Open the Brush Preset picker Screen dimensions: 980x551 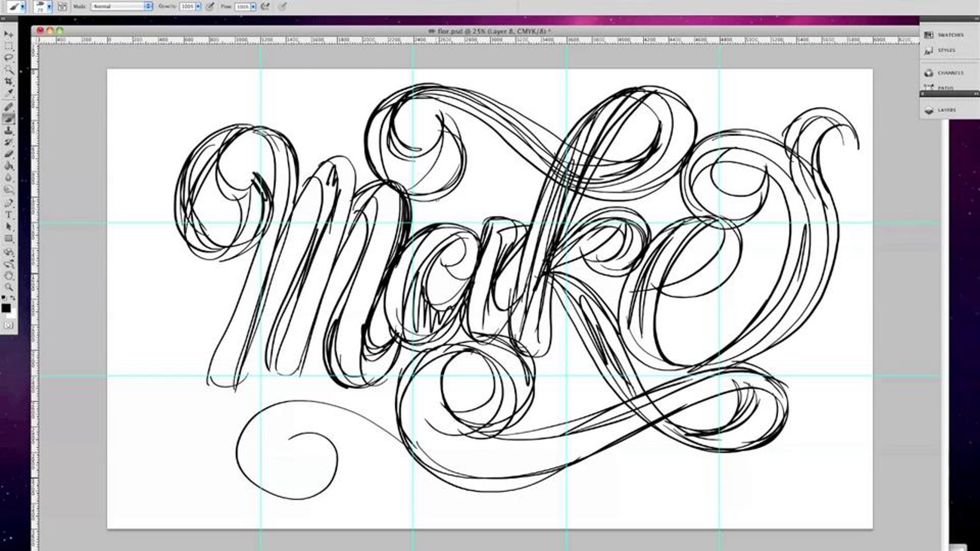pos(43,7)
